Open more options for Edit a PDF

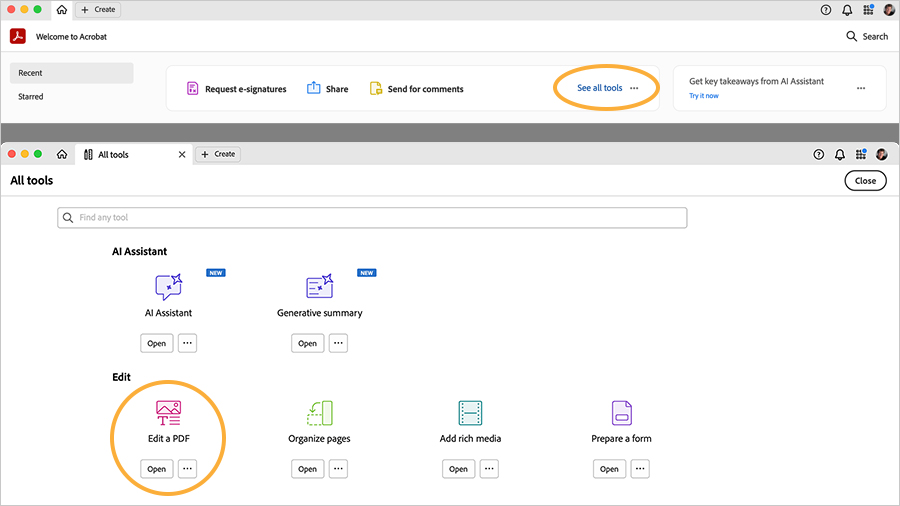click(187, 469)
